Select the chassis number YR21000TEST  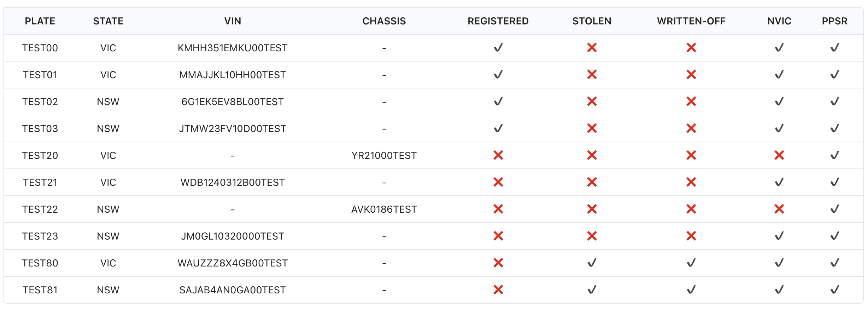[x=384, y=155]
